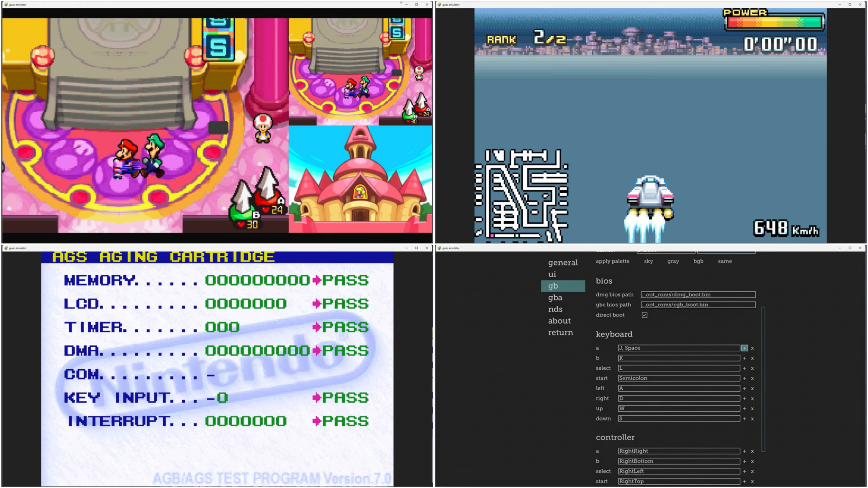Switch to the gba settings section
Image resolution: width=868 pixels, height=488 pixels.
click(x=555, y=297)
